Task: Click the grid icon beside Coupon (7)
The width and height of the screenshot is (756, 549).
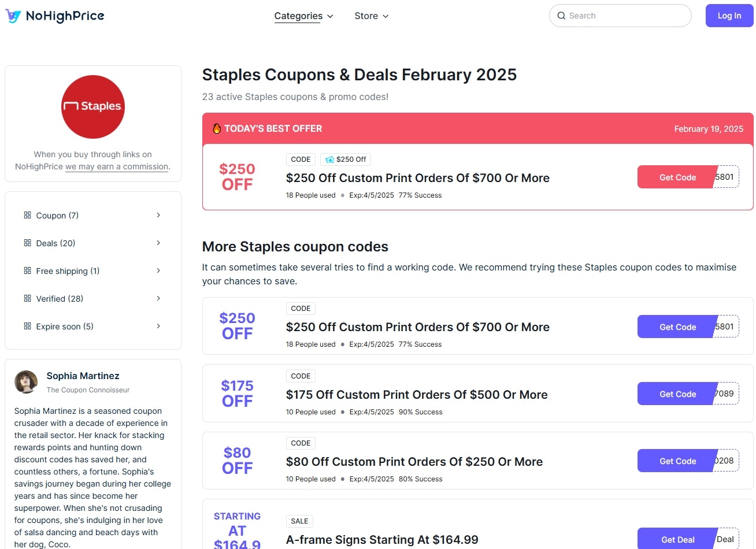Action: tap(27, 215)
